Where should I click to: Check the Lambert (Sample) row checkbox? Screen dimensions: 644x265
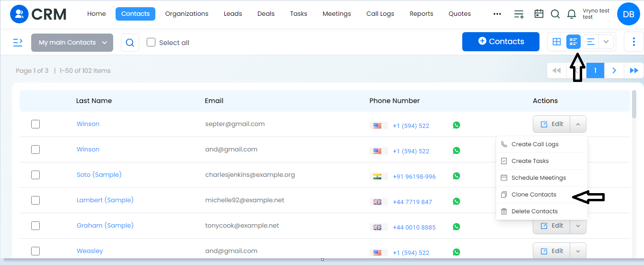(x=35, y=200)
